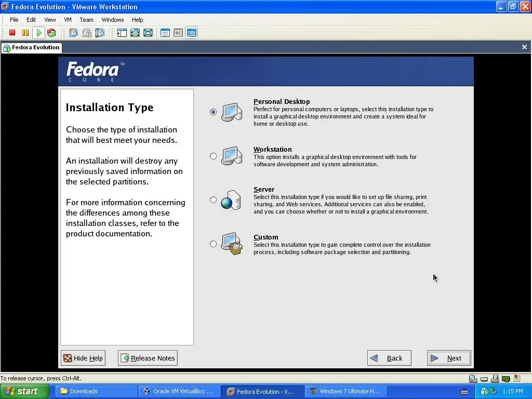The image size is (532, 399).
Task: Click 'To release cursor, press Ctrl-Alt' status text
Action: [41, 378]
